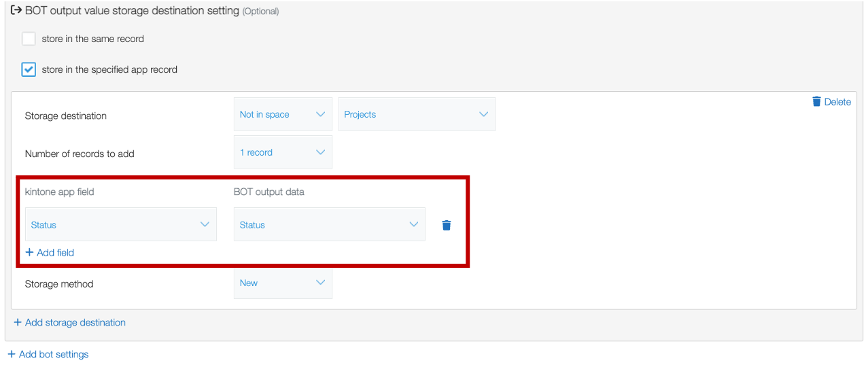Click the store in the same record label
The width and height of the screenshot is (868, 365).
point(93,39)
